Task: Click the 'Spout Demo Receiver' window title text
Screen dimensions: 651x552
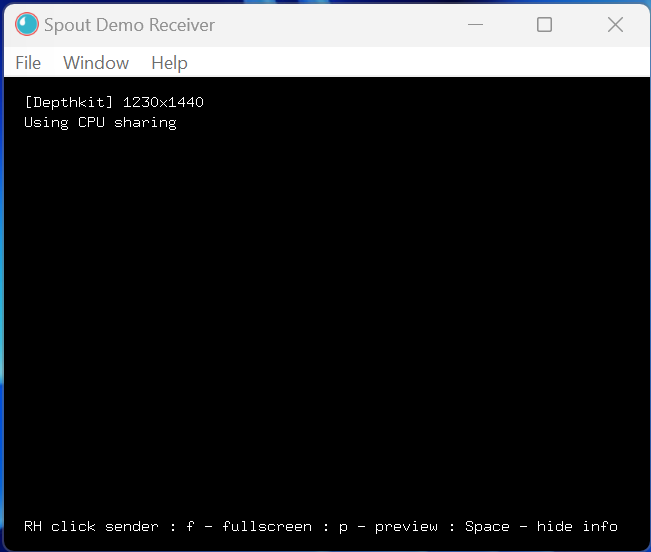Action: click(129, 25)
